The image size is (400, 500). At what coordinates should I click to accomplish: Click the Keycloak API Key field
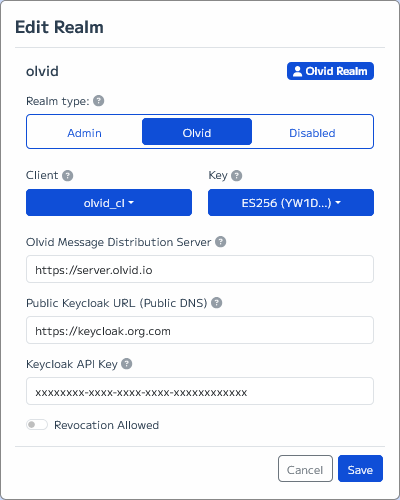pos(200,391)
